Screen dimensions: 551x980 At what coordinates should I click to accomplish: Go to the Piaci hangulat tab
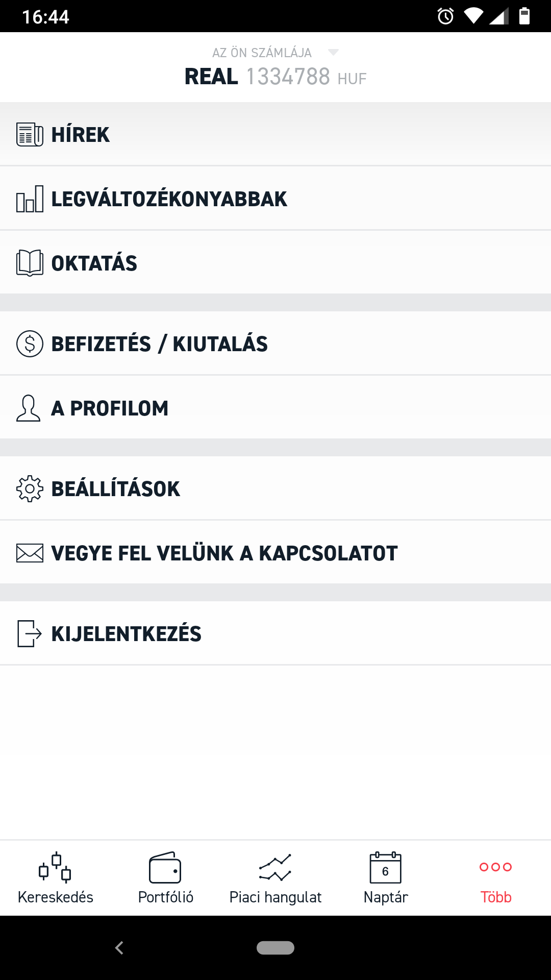275,878
